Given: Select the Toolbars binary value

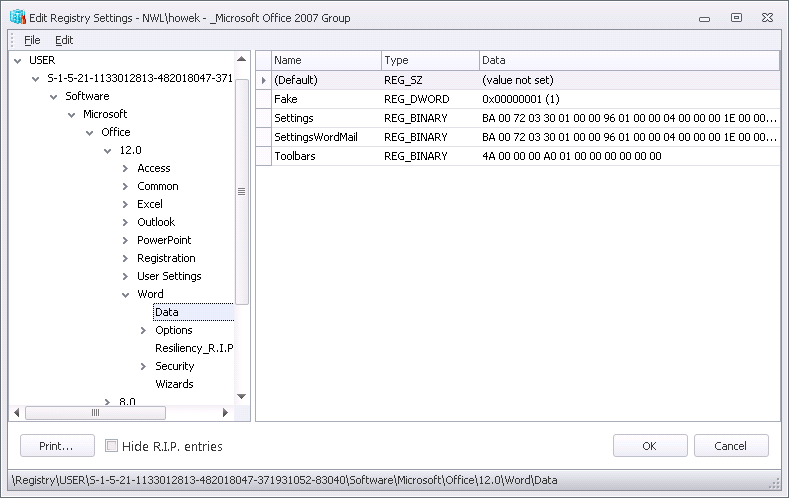Looking at the screenshot, I should [518, 156].
